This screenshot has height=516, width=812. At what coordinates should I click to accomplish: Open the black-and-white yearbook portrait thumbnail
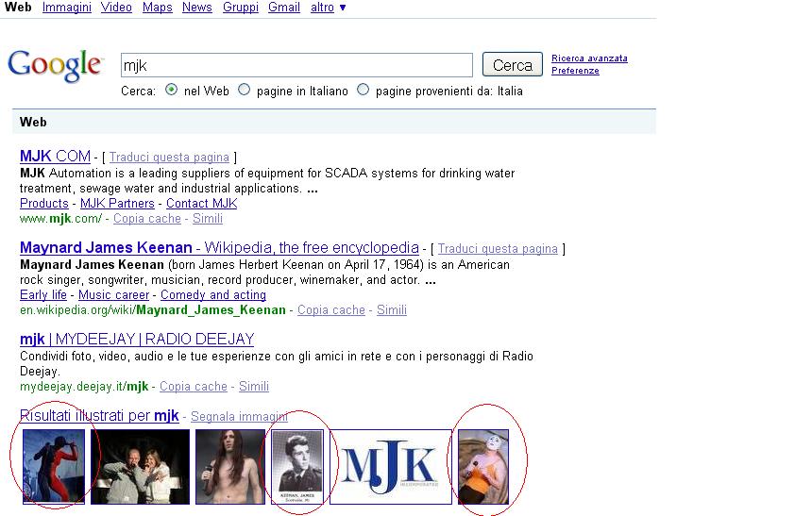(297, 466)
